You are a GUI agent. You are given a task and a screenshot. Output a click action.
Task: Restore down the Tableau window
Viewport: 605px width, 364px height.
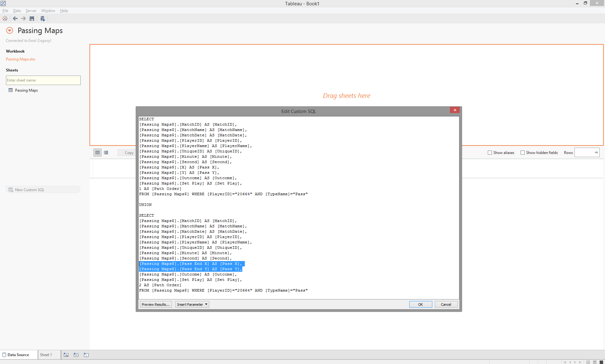point(585,3)
